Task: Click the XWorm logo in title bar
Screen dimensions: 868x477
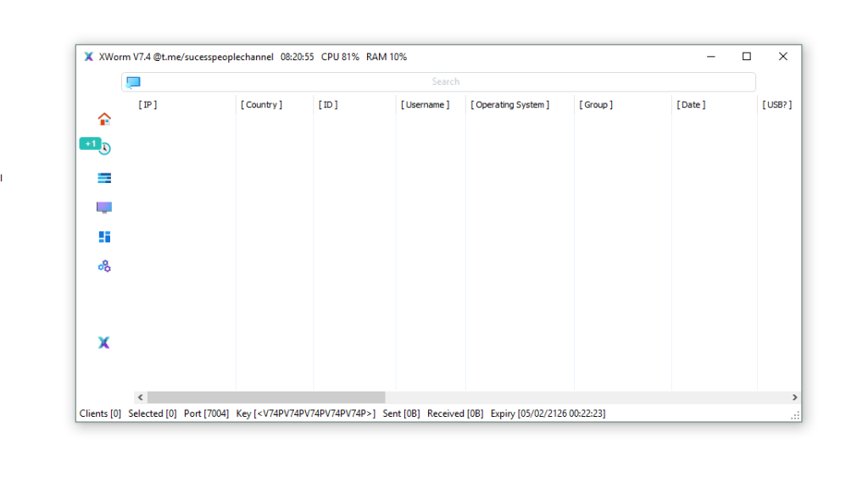Action: tap(88, 57)
